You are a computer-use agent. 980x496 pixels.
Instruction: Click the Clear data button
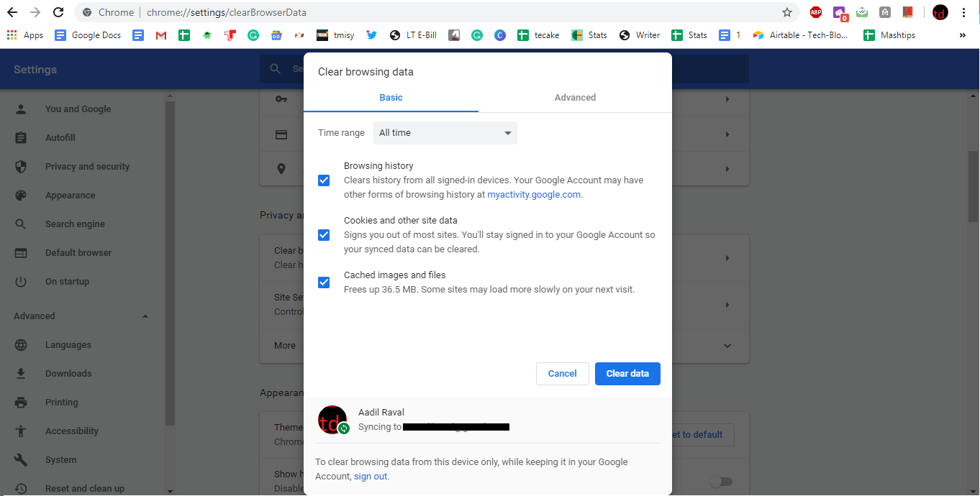tap(627, 374)
